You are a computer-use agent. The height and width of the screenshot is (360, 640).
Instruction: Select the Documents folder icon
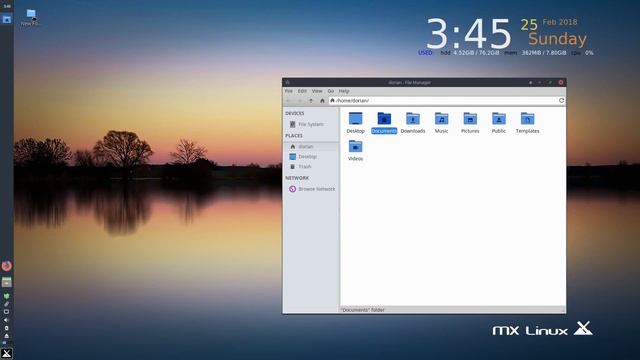pos(384,119)
